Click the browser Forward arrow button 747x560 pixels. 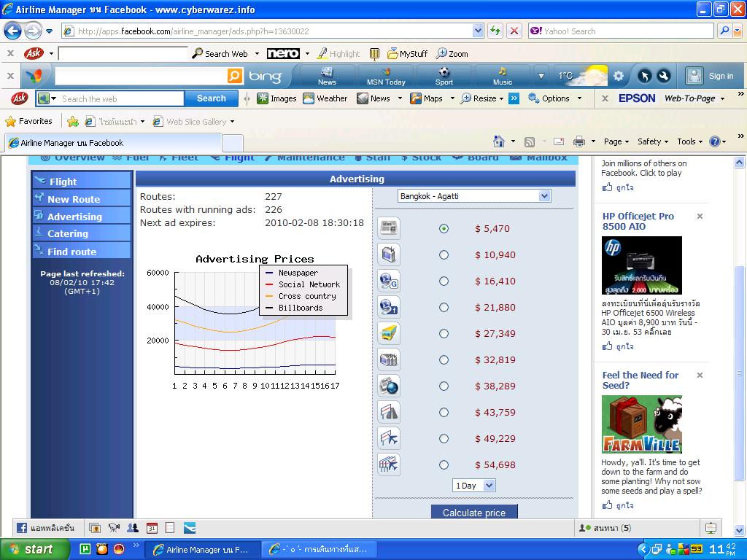coord(32,31)
